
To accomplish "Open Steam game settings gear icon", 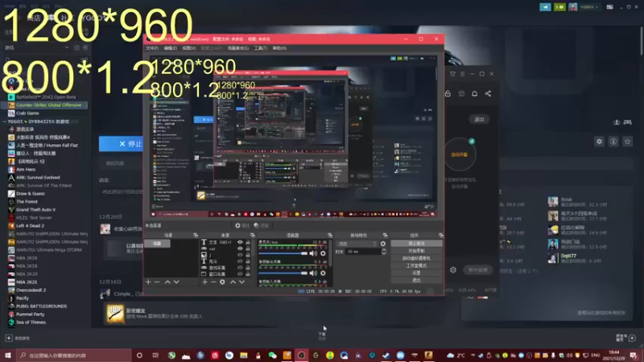I will coord(599,142).
